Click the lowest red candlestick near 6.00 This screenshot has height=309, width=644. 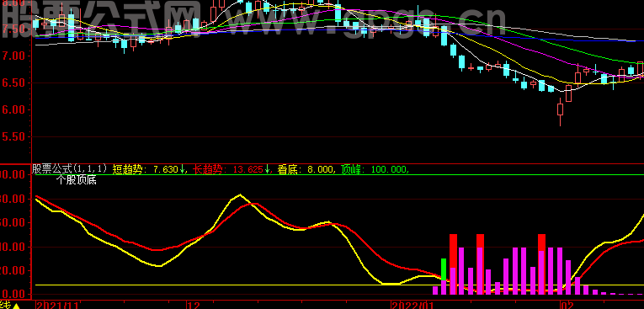coord(560,109)
